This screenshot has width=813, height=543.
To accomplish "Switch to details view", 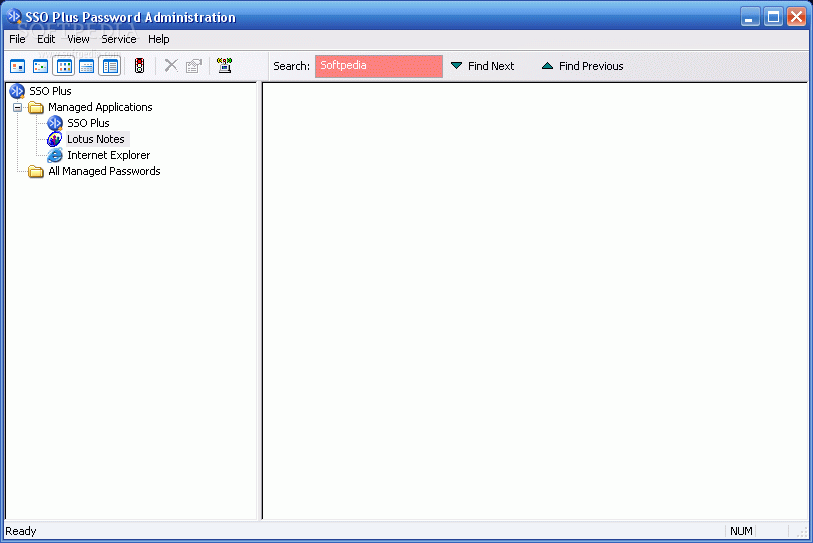I will pyautogui.click(x=87, y=66).
